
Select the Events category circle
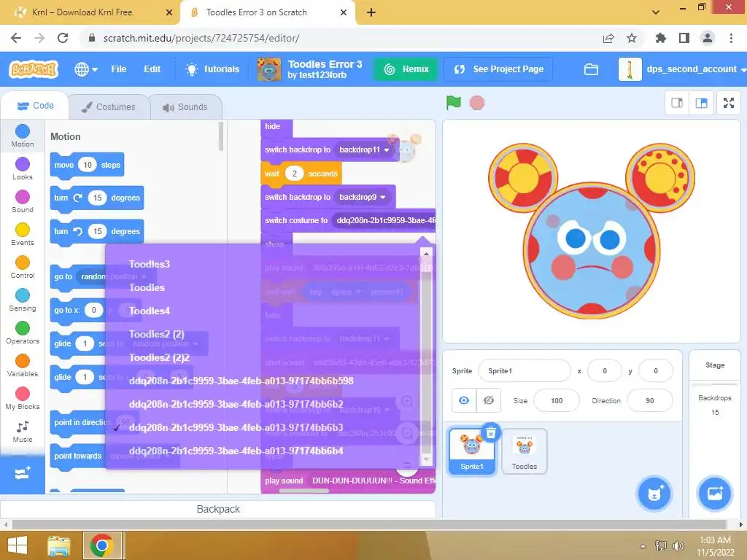click(23, 230)
